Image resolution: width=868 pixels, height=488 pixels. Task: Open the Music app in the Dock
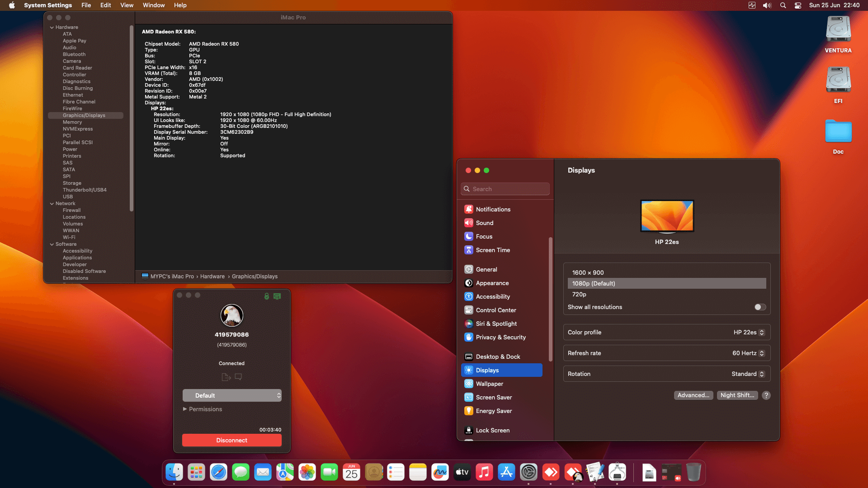coord(484,473)
